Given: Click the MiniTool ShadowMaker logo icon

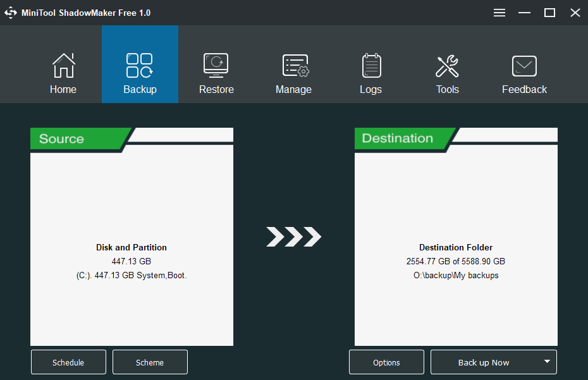Looking at the screenshot, I should pos(11,13).
